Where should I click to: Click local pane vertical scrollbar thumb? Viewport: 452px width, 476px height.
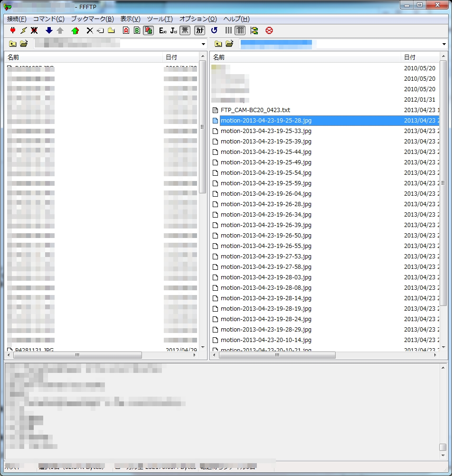(203, 127)
